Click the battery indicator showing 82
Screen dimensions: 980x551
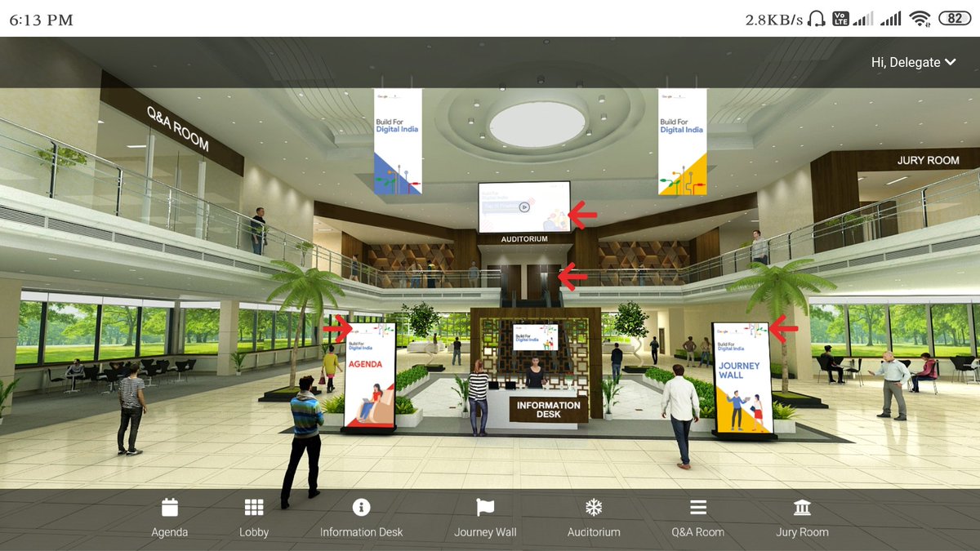[x=954, y=19]
